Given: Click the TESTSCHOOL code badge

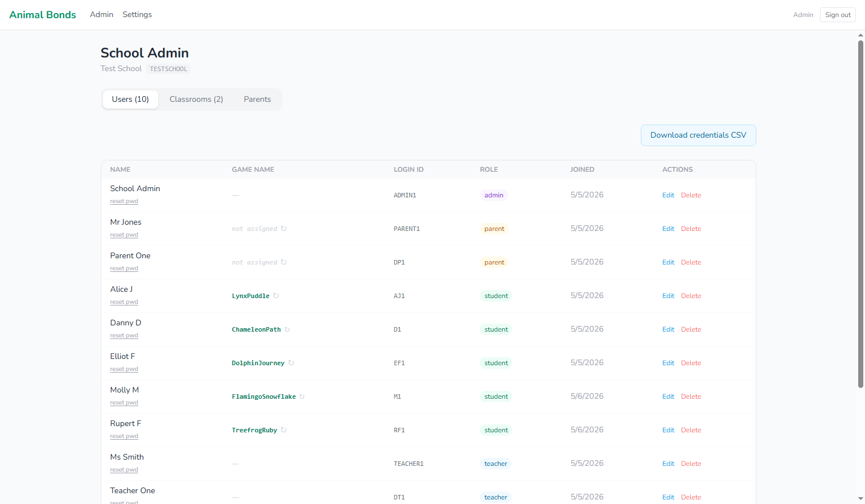Looking at the screenshot, I should [168, 69].
